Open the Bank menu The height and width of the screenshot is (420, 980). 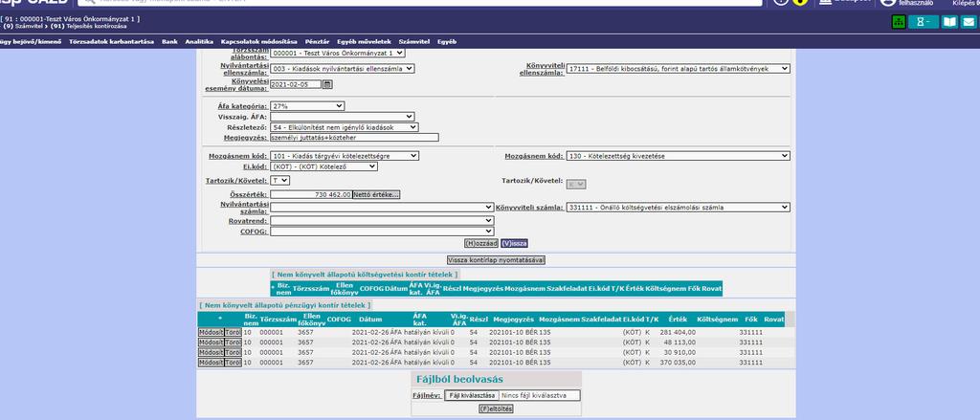(x=169, y=42)
